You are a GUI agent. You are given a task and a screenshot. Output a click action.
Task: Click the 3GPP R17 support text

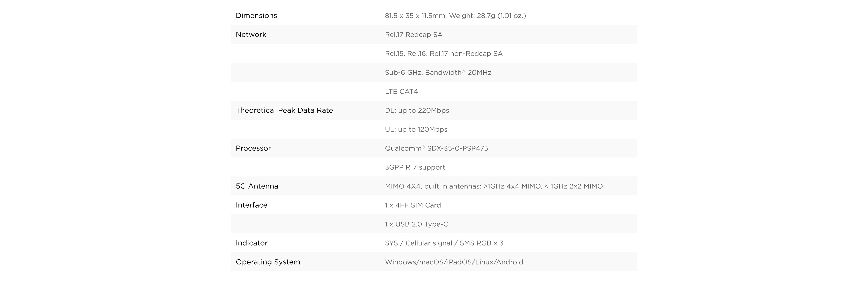[415, 167]
